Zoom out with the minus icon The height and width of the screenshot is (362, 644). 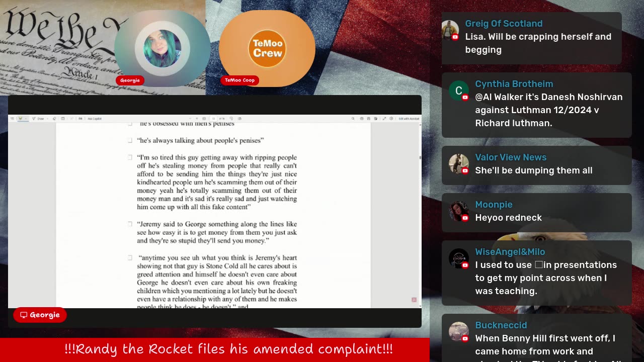coord(190,119)
